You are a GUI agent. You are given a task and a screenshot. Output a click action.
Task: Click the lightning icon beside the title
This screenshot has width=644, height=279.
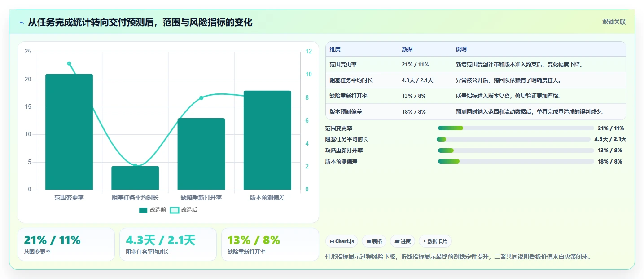click(22, 22)
